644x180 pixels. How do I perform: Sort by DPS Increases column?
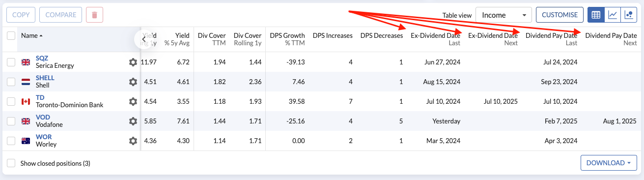pos(333,35)
